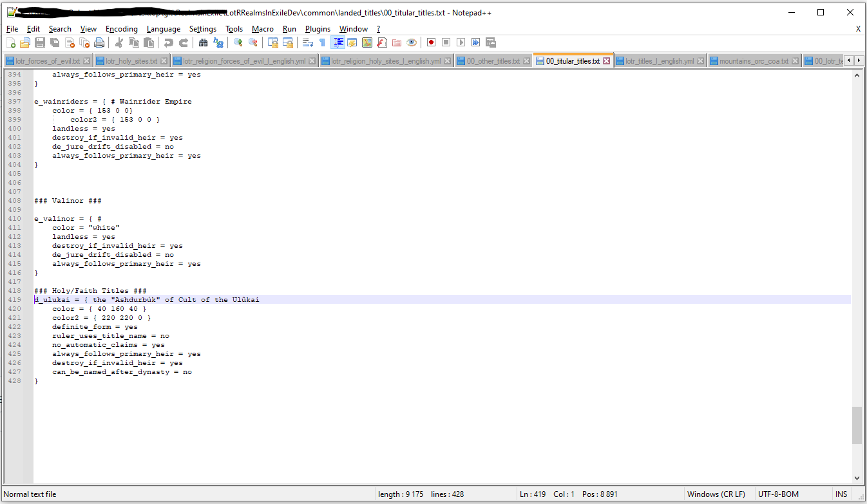This screenshot has width=867, height=504.
Task: Click the Stop Recording macro icon
Action: pyautogui.click(x=446, y=42)
